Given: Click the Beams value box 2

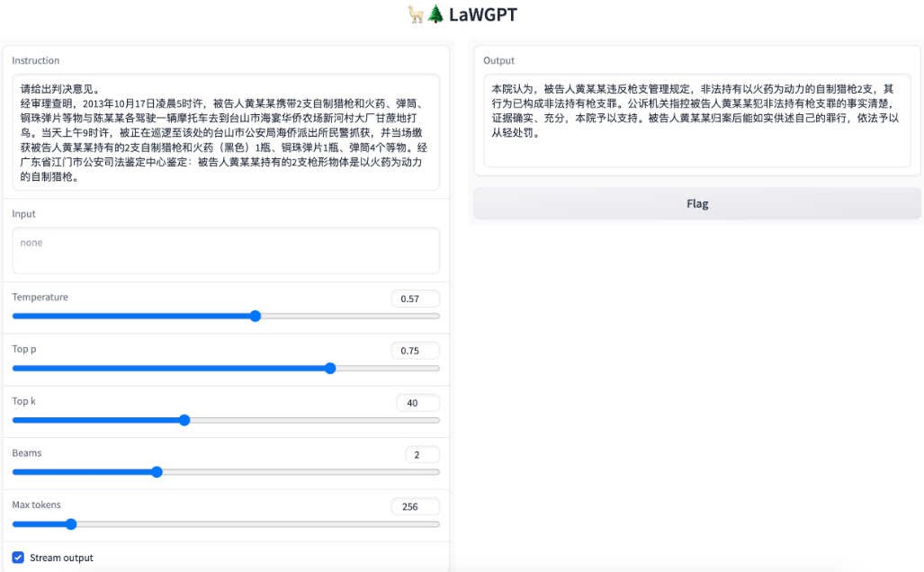Looking at the screenshot, I should pyautogui.click(x=423, y=454).
